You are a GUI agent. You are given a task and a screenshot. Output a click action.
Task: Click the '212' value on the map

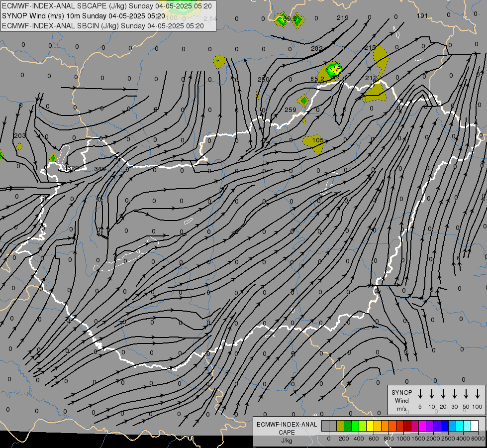371,78
